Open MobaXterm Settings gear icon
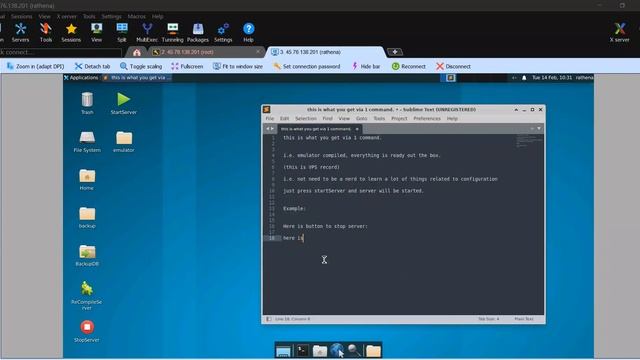Viewport: 640px width, 360px height. point(223,32)
